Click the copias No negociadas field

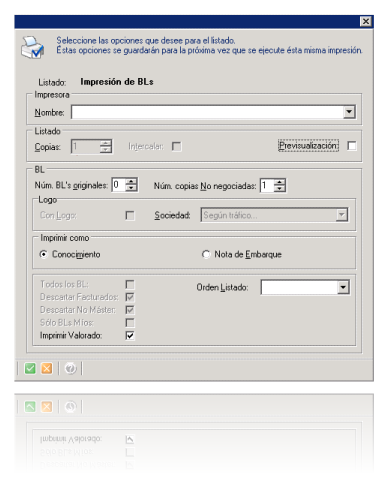tap(267, 186)
